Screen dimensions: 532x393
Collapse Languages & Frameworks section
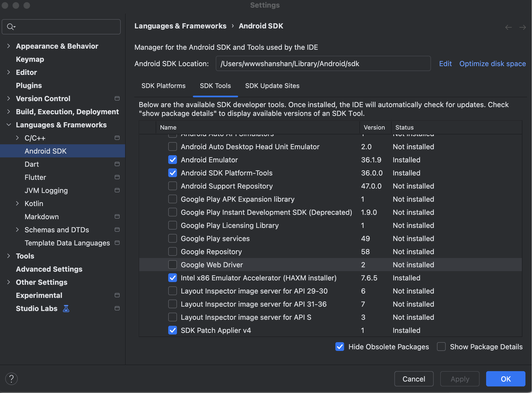click(x=8, y=125)
